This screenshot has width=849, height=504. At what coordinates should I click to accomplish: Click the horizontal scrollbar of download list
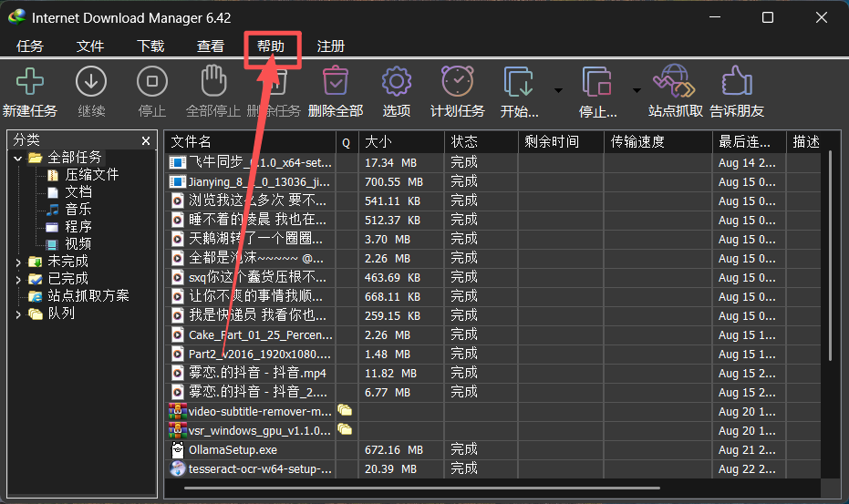[422, 488]
